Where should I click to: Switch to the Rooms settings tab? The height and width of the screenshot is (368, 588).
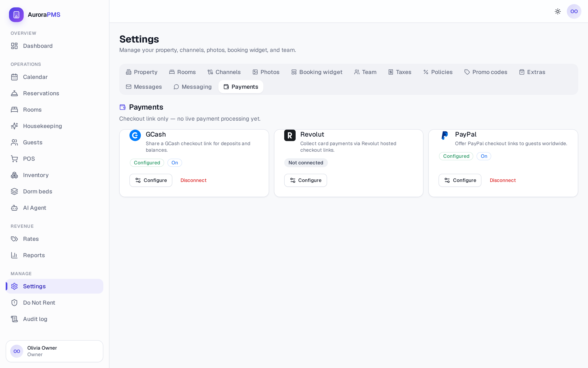[182, 72]
